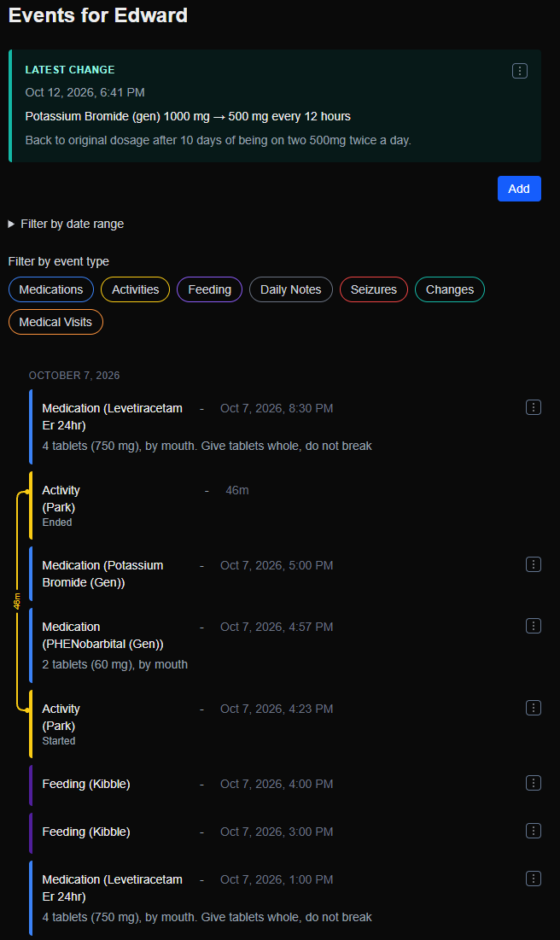Click the Feeding (Kibble) 3:00 PM title
Image resolution: width=560 pixels, height=940 pixels.
pyautogui.click(x=86, y=832)
